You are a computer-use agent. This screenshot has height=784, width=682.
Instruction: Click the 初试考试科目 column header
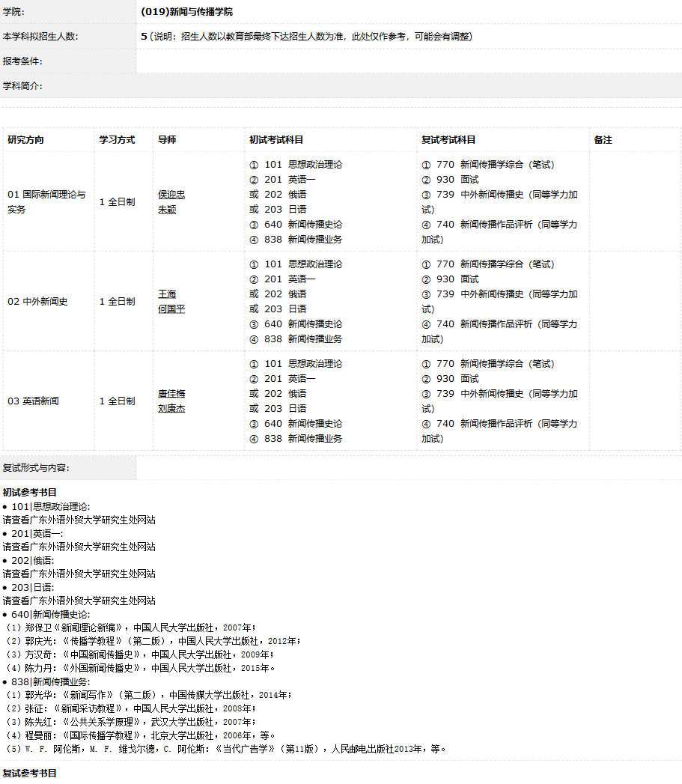[x=276, y=140]
